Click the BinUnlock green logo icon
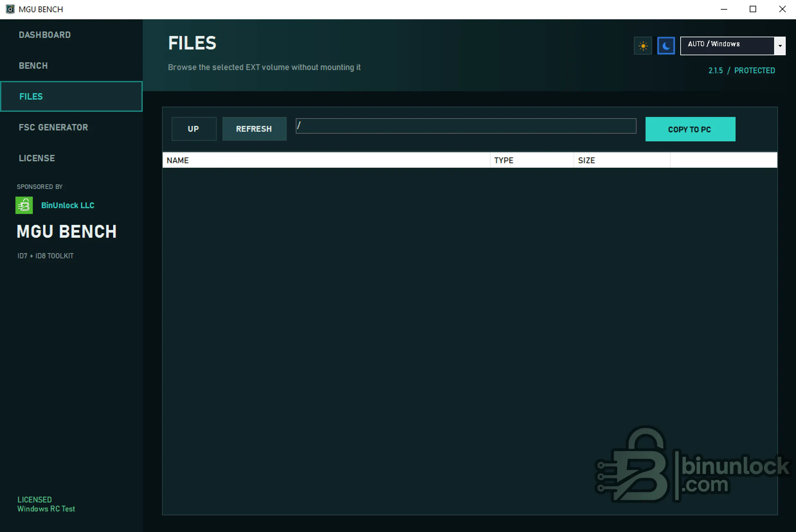 [24, 205]
